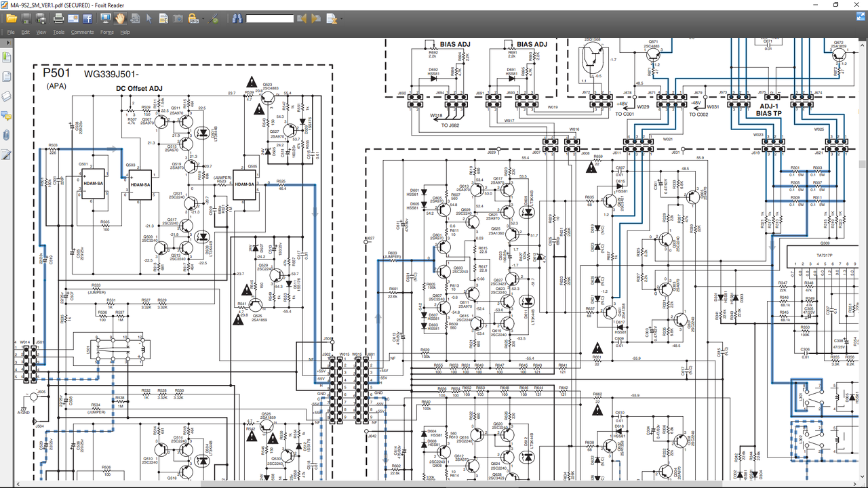Image resolution: width=868 pixels, height=488 pixels.
Task: Click the Save icon in toolbar
Action: pos(26,18)
